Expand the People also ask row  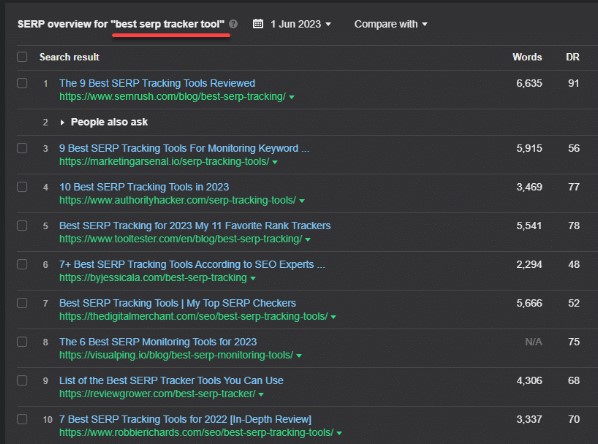click(63, 122)
